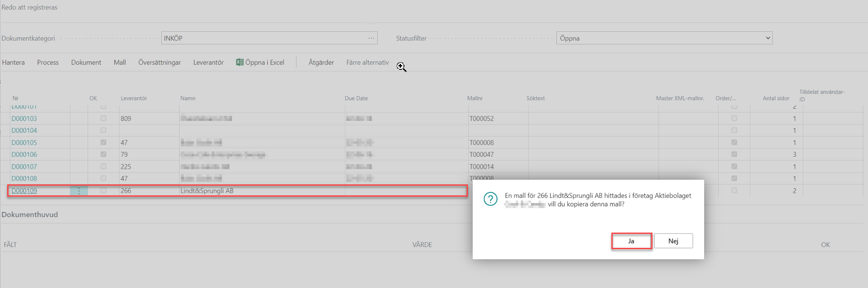This screenshot has width=868, height=288.
Task: Toggle the OK checkbox for row D000103
Action: click(x=103, y=118)
